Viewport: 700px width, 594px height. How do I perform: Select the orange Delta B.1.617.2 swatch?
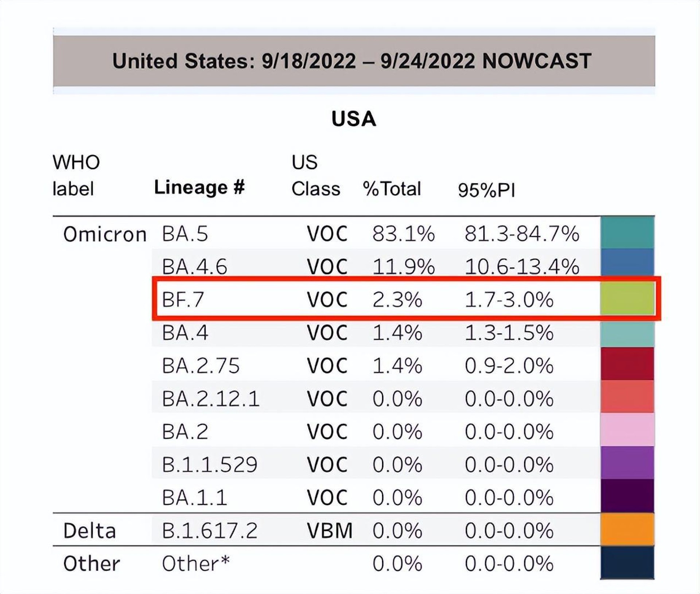[x=627, y=529]
